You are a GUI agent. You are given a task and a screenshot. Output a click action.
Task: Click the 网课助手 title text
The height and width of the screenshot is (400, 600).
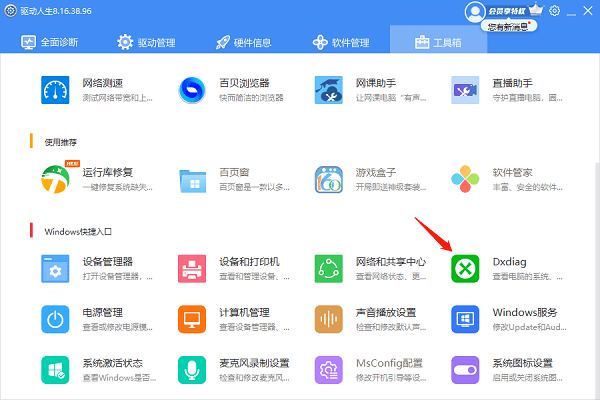[x=376, y=83]
